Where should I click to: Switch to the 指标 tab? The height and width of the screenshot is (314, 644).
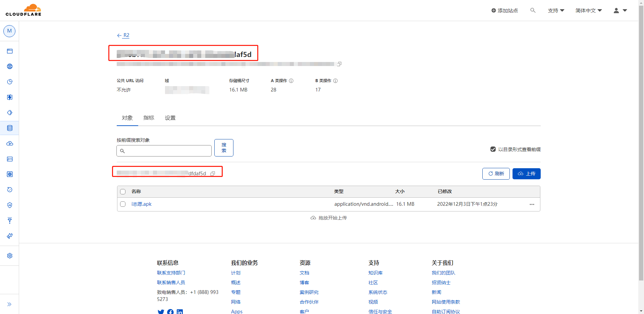point(149,118)
